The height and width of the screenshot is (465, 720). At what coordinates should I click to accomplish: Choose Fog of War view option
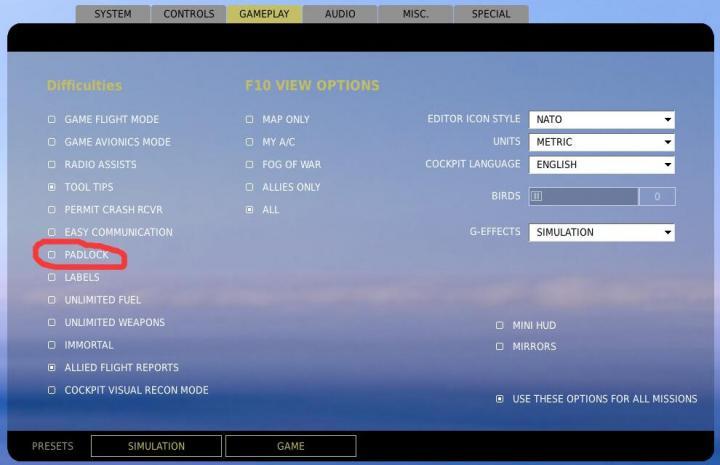point(250,164)
